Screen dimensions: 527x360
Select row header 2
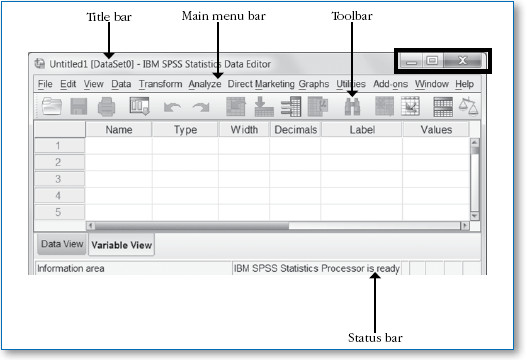point(59,162)
